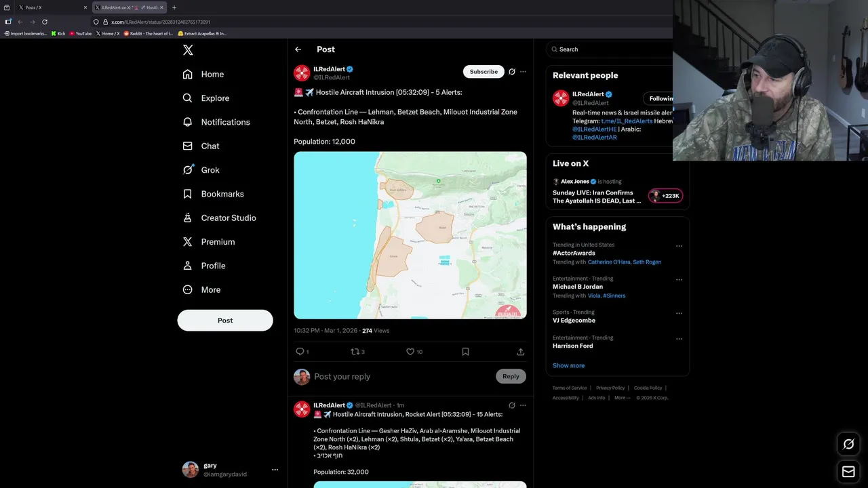Open Chat from the sidebar

tap(201, 146)
